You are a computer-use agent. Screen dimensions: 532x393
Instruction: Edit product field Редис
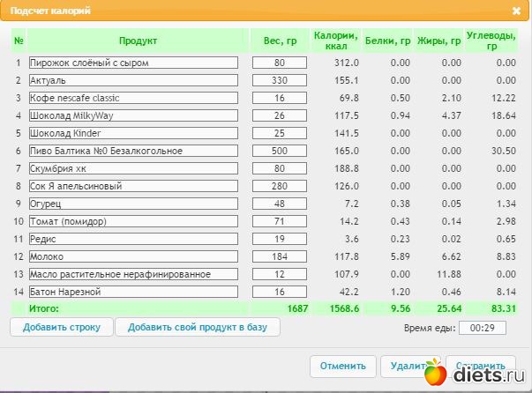(x=133, y=239)
